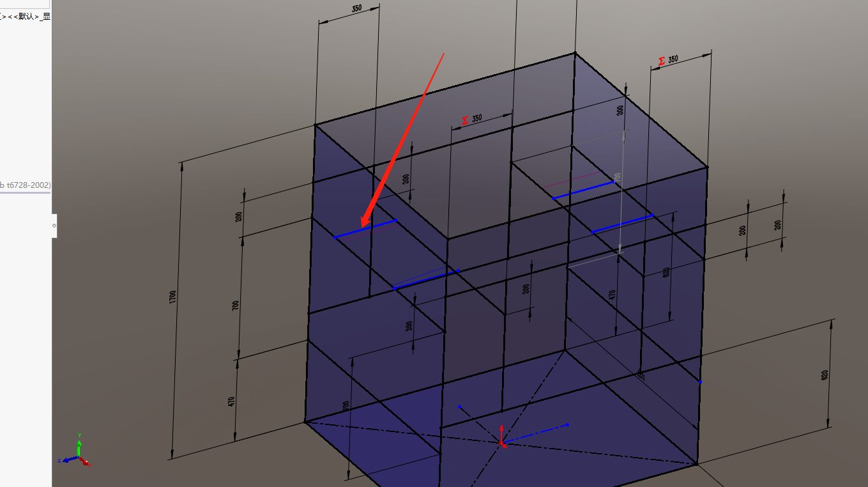Select the red sketch origin marker

pyautogui.click(x=501, y=438)
